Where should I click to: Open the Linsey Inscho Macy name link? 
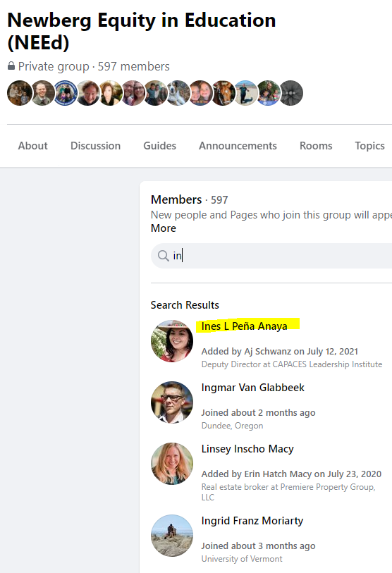tap(247, 449)
